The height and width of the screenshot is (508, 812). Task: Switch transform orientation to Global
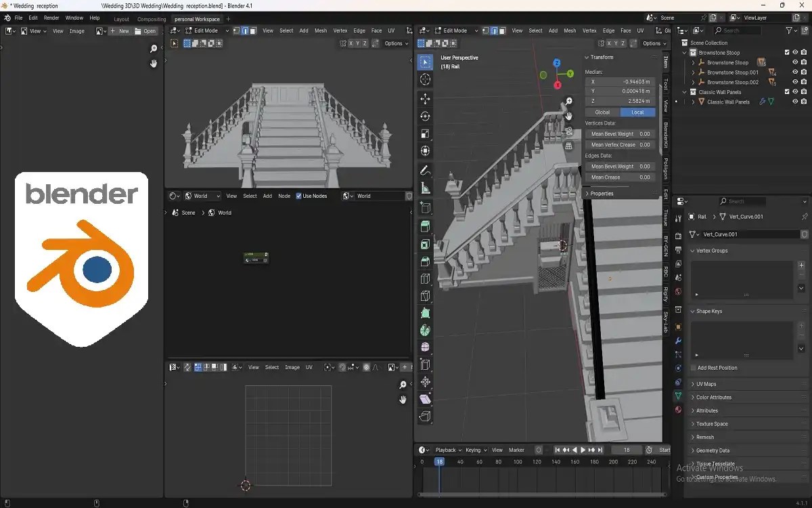(602, 112)
